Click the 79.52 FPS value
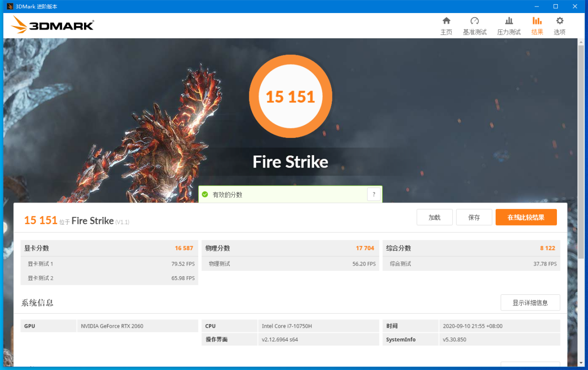The image size is (588, 370). [183, 264]
